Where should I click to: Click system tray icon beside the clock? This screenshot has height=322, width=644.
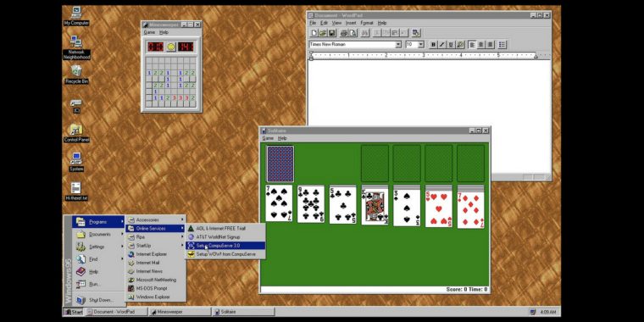[x=533, y=312]
